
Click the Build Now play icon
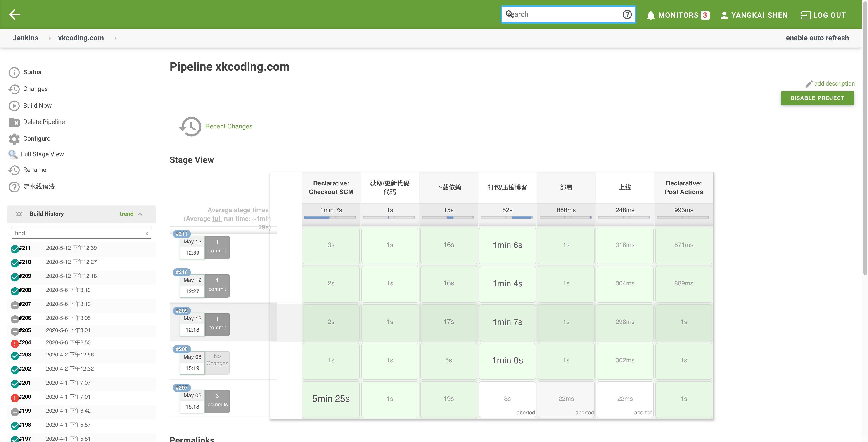[14, 106]
